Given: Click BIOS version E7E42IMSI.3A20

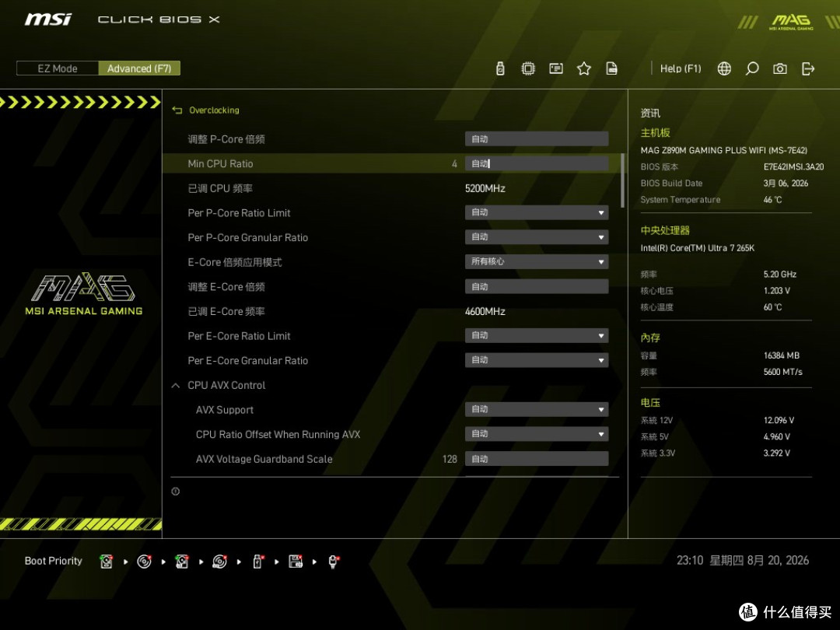Looking at the screenshot, I should click(x=793, y=167).
